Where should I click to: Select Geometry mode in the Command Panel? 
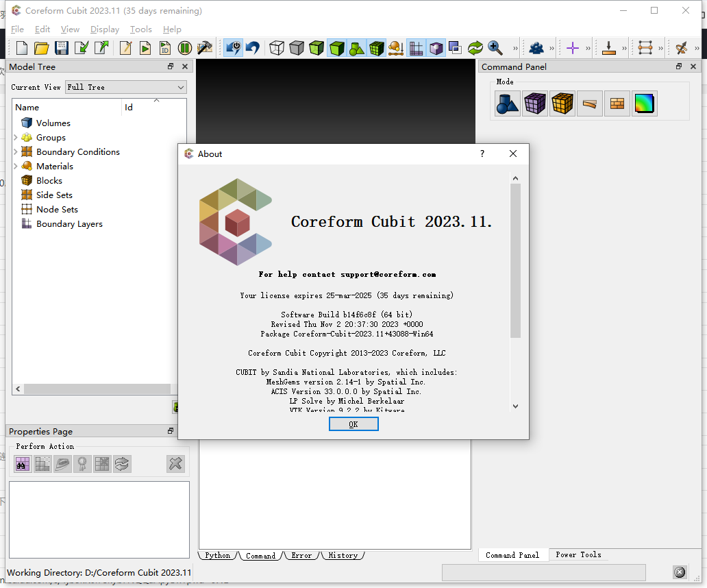click(x=507, y=103)
